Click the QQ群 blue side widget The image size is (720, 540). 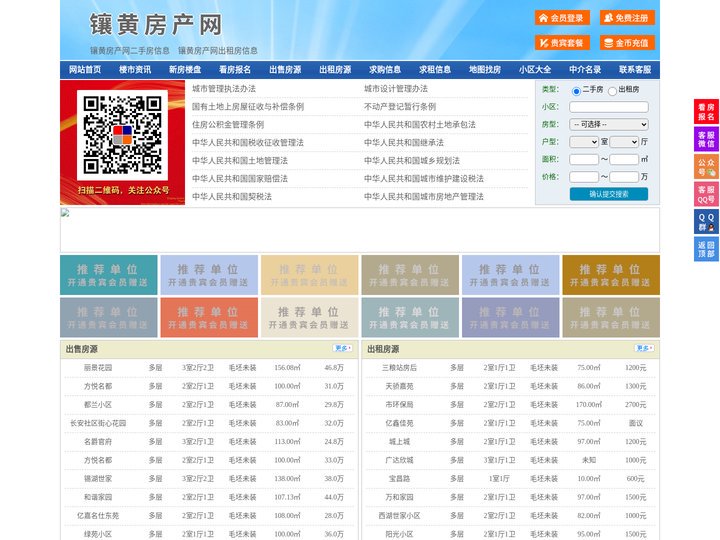(706, 222)
